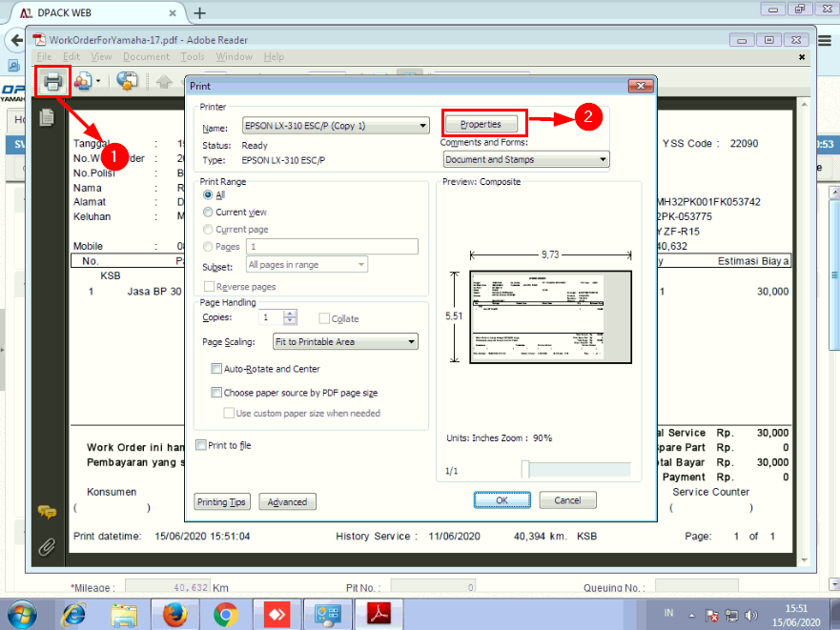Viewport: 840px width, 630px height.
Task: Click the Pages range input field
Action: pos(332,247)
